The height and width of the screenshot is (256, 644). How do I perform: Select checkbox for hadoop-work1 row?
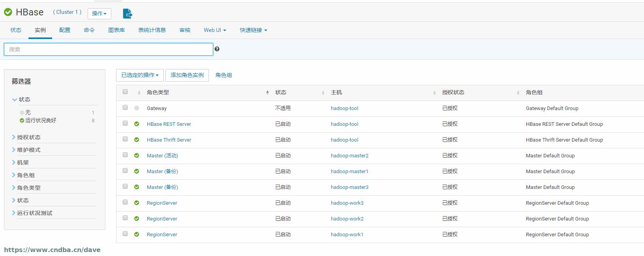(x=125, y=234)
